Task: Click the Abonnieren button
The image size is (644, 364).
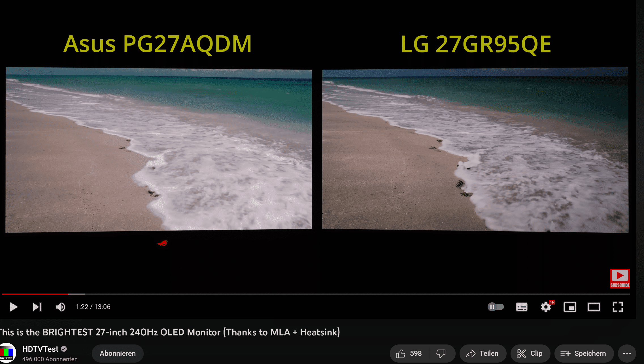Action: tap(118, 353)
